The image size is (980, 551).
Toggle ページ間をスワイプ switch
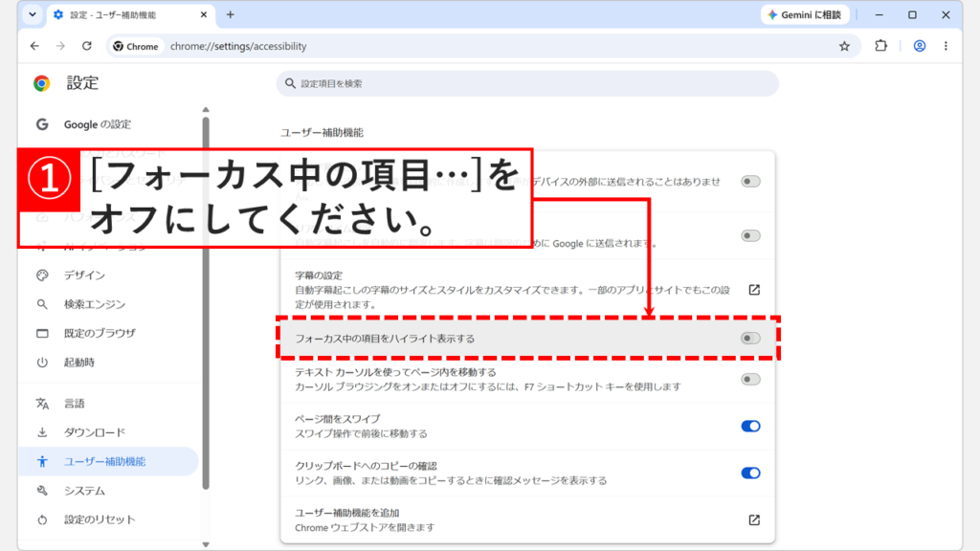click(x=750, y=426)
